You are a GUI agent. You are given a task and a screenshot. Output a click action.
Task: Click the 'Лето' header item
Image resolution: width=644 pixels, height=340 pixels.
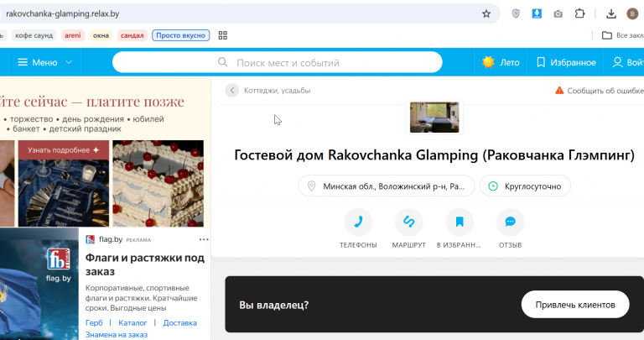[501, 62]
